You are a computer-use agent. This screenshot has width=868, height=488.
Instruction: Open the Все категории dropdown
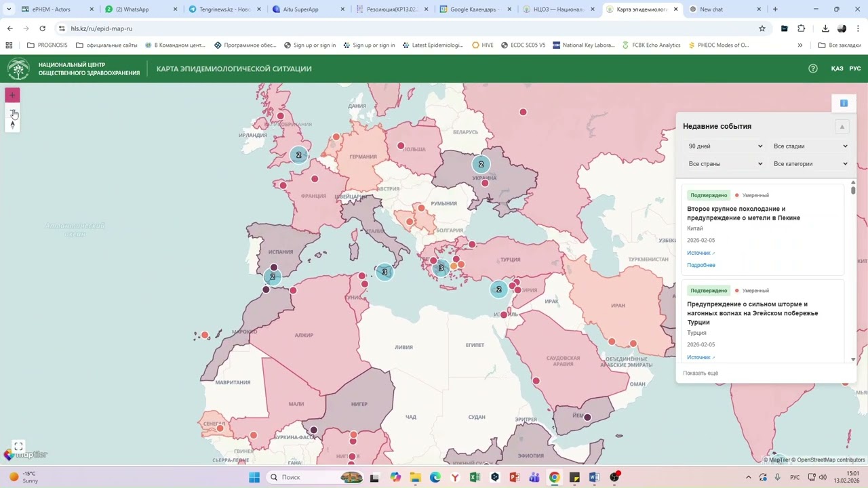810,164
